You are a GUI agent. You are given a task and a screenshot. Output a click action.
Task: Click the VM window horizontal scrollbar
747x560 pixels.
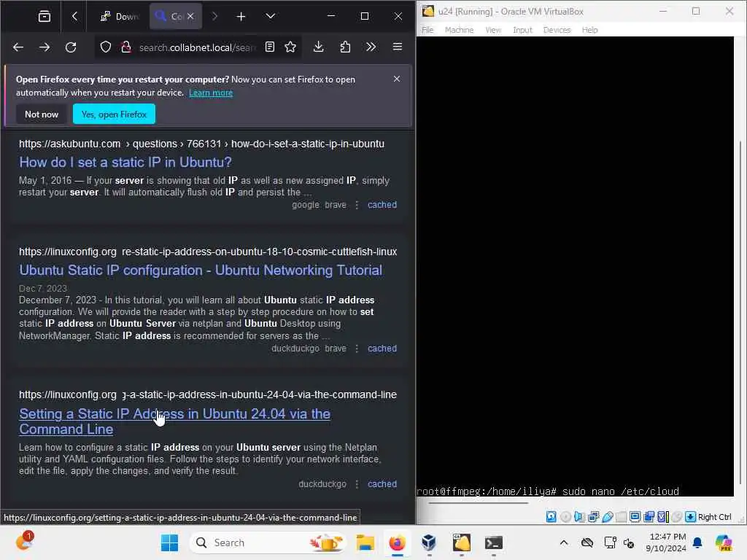click(479, 502)
